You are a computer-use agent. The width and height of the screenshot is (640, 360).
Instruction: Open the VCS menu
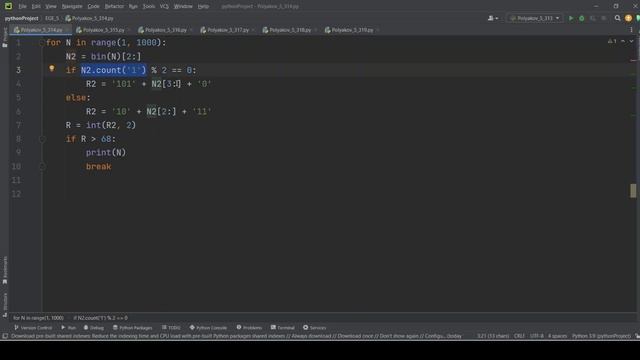[x=164, y=6]
